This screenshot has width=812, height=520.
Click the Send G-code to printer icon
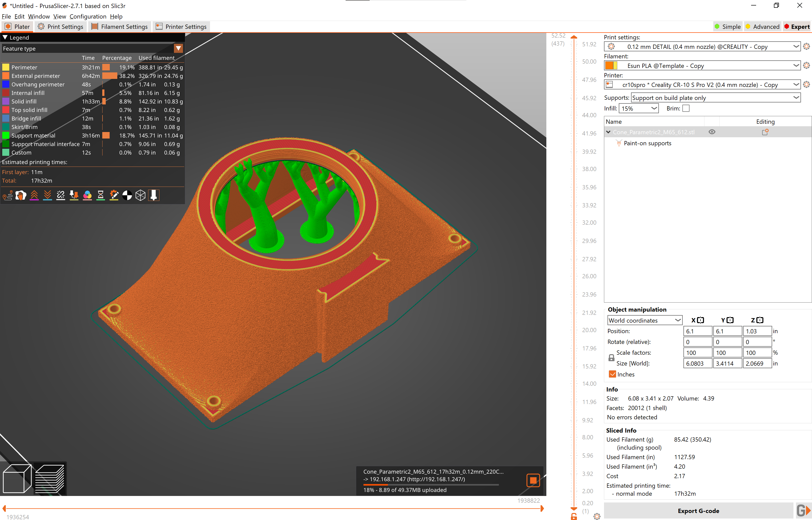coord(803,510)
